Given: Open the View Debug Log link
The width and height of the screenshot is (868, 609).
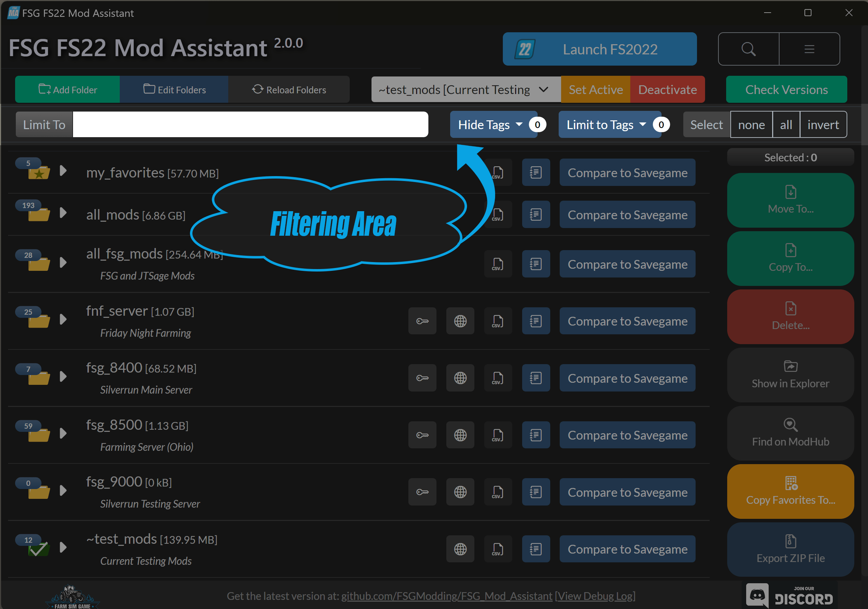Looking at the screenshot, I should tap(595, 596).
